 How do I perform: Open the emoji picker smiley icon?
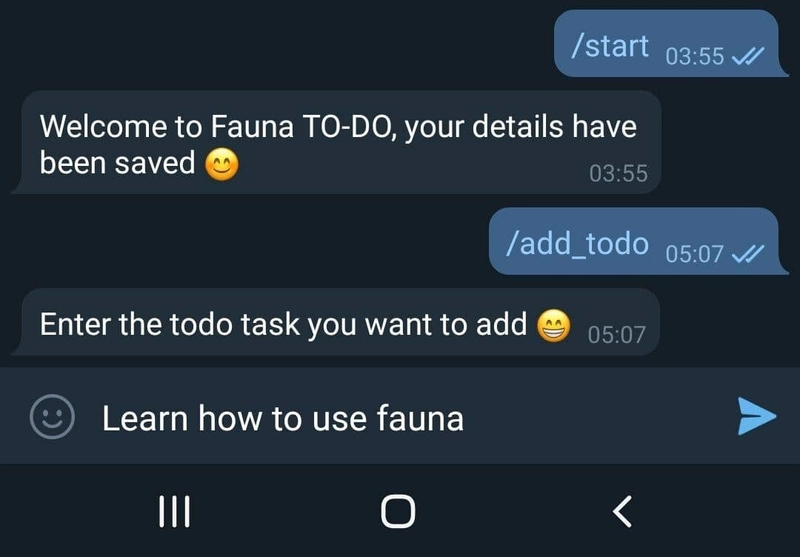(x=52, y=416)
